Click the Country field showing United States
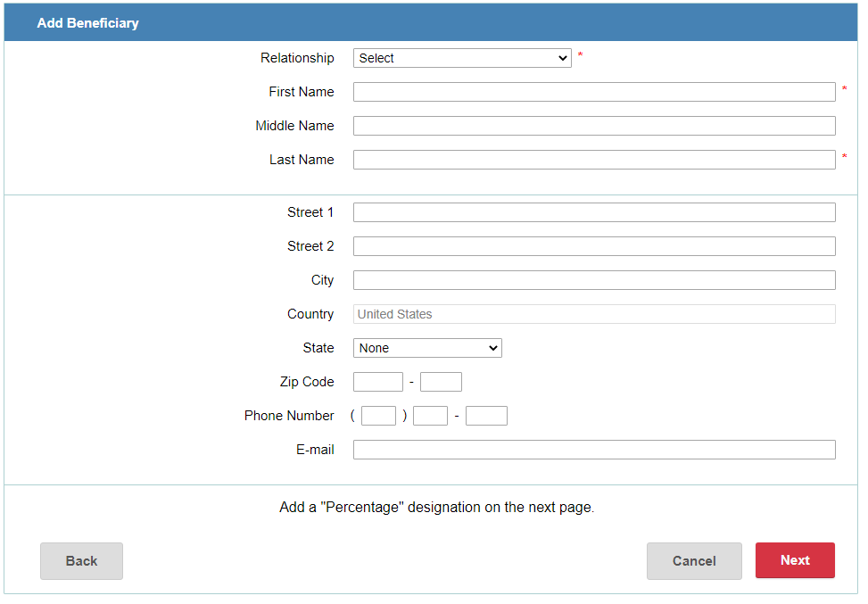The image size is (868, 604). (x=594, y=314)
